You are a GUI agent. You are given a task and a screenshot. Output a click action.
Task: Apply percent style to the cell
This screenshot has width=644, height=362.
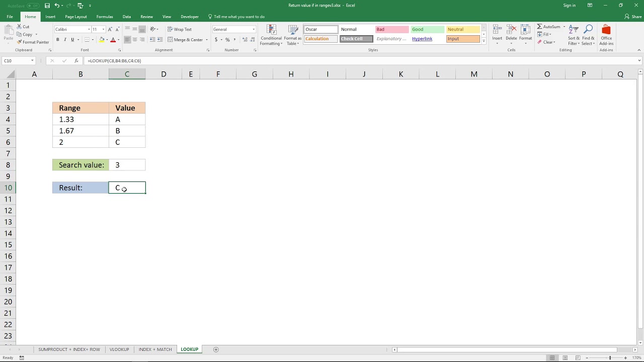[227, 40]
